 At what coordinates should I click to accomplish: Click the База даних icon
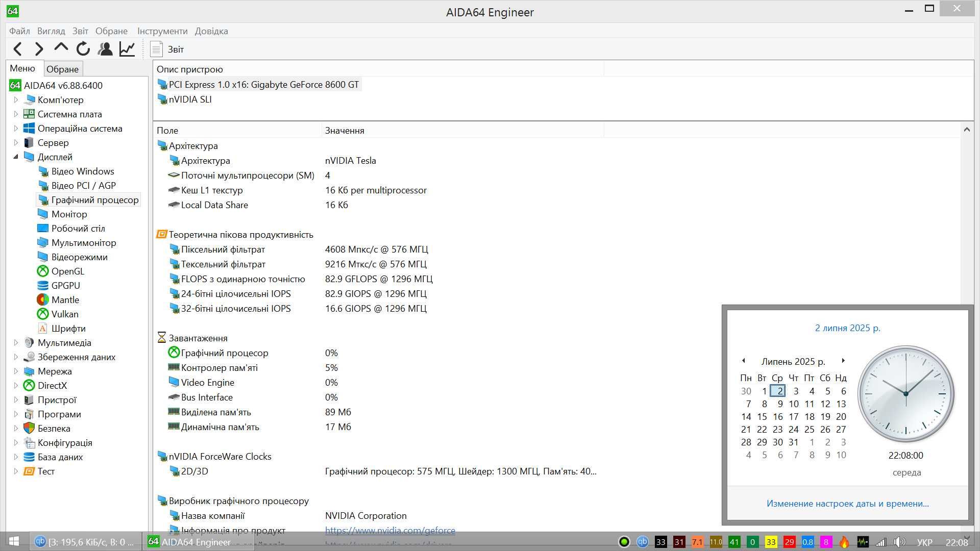point(29,457)
